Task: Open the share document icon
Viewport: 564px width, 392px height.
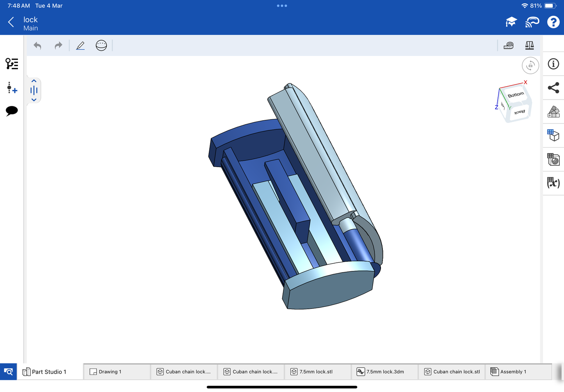Action: point(553,88)
